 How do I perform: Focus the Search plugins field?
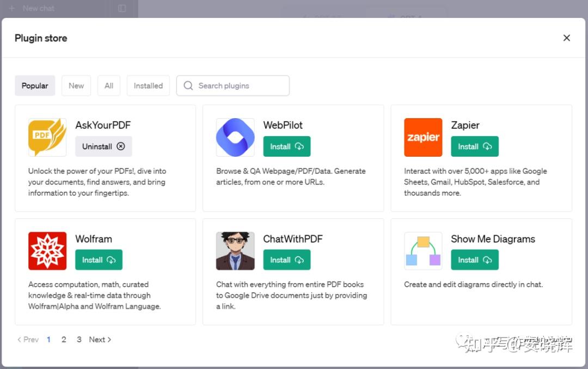click(240, 85)
